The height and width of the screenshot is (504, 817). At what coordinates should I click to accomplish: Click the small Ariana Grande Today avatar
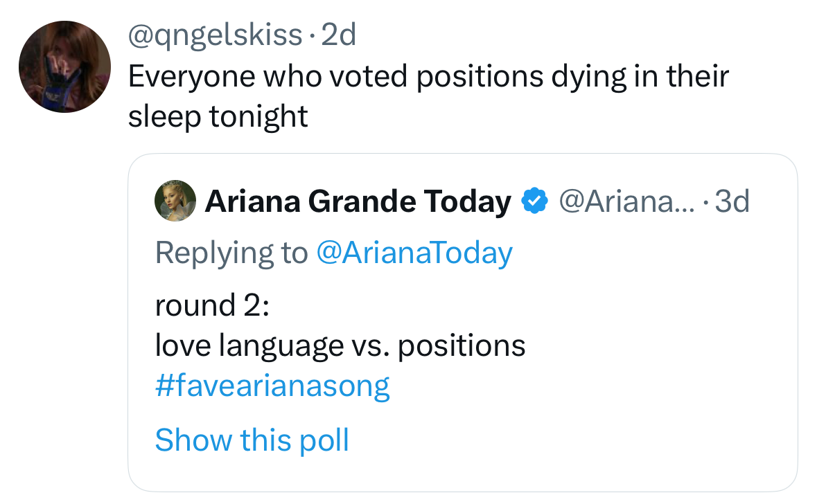[175, 201]
